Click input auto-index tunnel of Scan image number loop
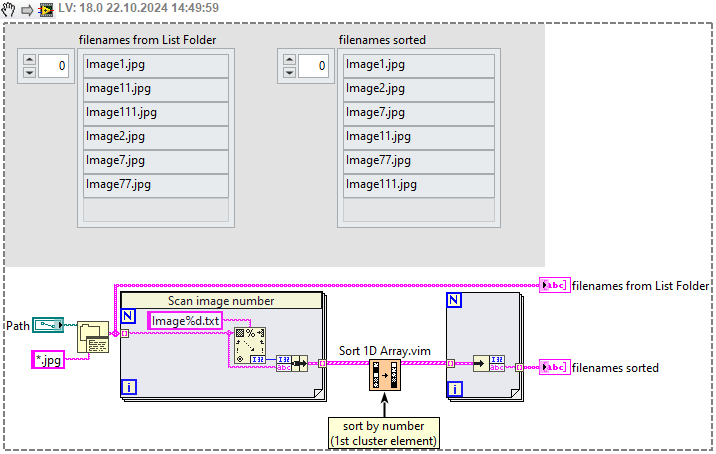This screenshot has height=454, width=716. click(x=125, y=333)
